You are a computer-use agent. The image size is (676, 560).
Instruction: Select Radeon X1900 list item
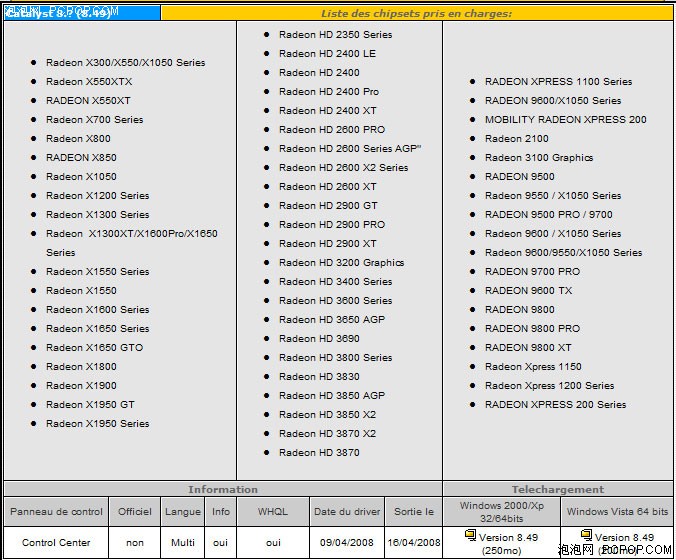point(81,385)
